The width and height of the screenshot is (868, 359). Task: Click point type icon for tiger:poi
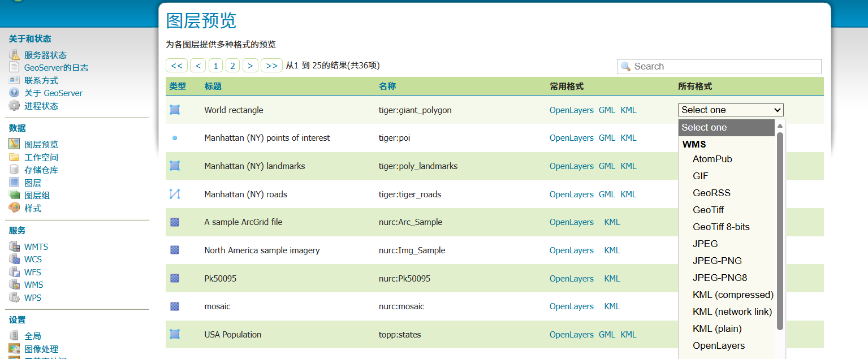pos(175,138)
